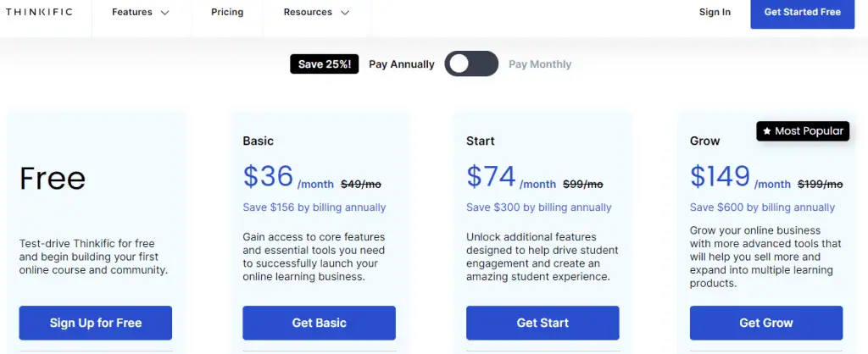
Task: Click the Thinkific logo
Action: (39, 12)
